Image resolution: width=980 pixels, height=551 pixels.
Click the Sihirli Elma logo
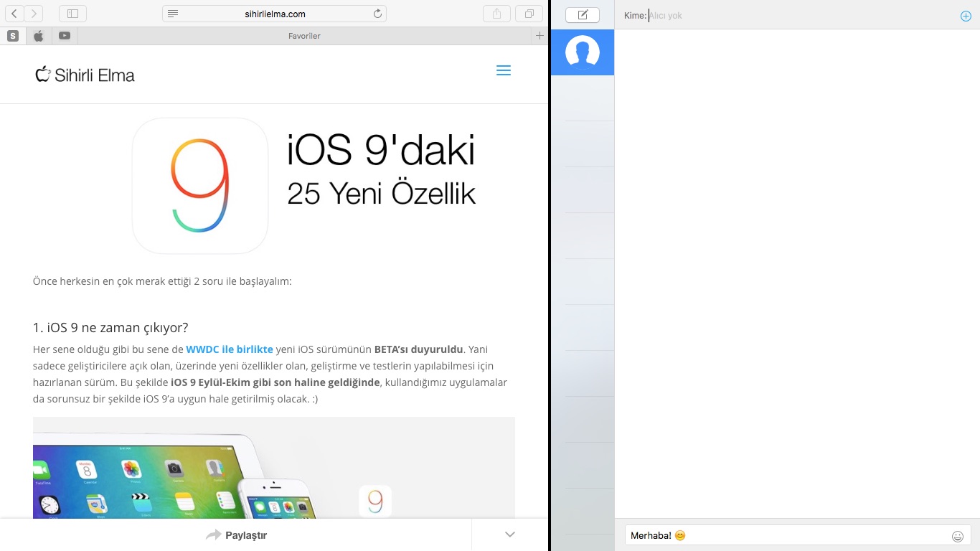click(x=85, y=75)
